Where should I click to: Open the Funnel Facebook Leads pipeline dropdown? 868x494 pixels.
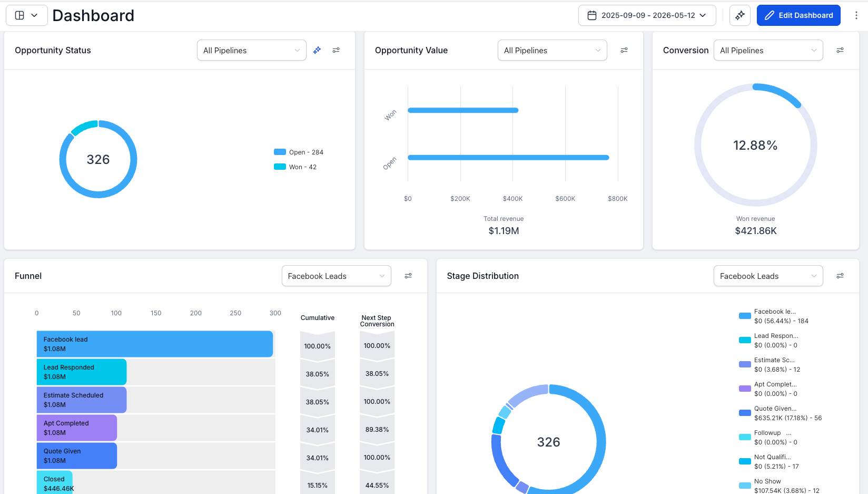[x=337, y=276]
